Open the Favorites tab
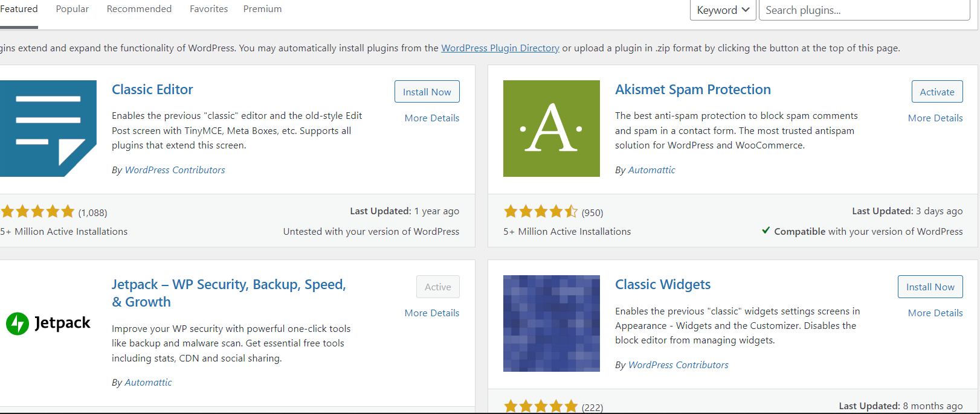 pos(209,9)
